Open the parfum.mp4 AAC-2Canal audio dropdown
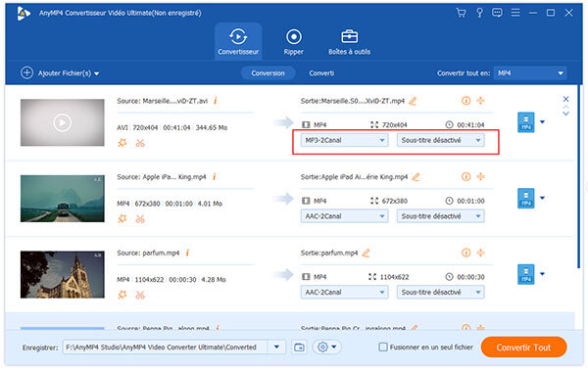The width and height of the screenshot is (588, 370). pos(344,292)
